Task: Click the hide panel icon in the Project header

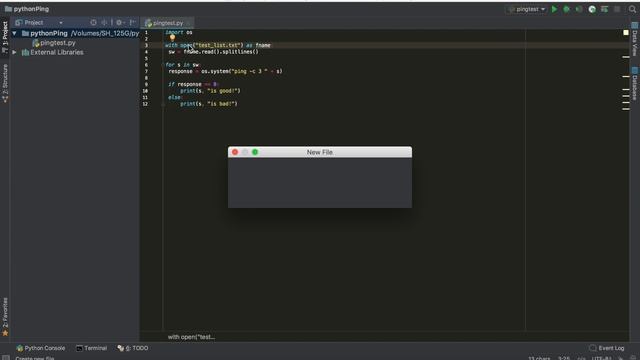Action: pyautogui.click(x=133, y=22)
